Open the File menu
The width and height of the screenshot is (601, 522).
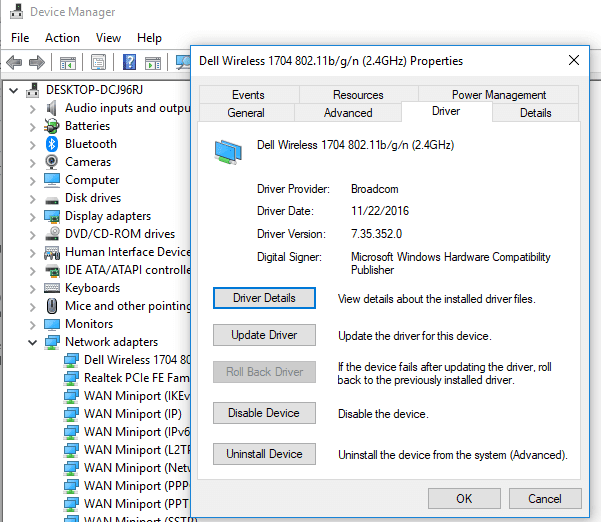click(x=20, y=38)
